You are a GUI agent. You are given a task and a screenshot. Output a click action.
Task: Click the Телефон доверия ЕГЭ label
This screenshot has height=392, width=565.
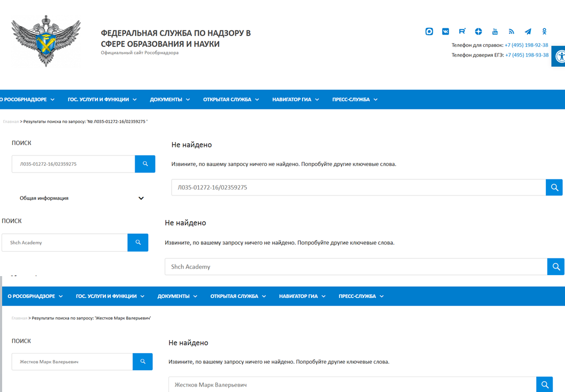pos(478,55)
